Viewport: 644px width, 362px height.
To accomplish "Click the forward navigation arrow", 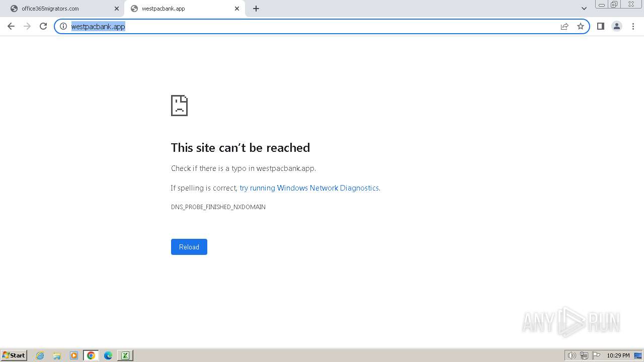I will [x=27, y=26].
